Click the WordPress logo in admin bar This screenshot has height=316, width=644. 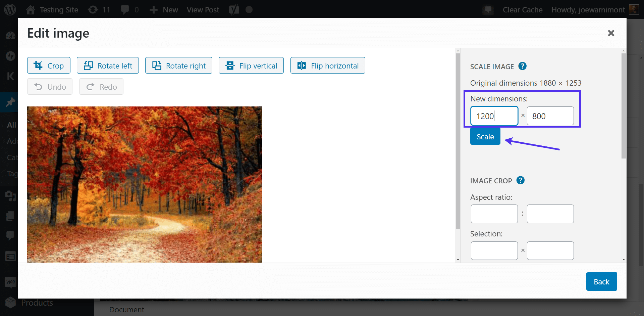tap(10, 9)
